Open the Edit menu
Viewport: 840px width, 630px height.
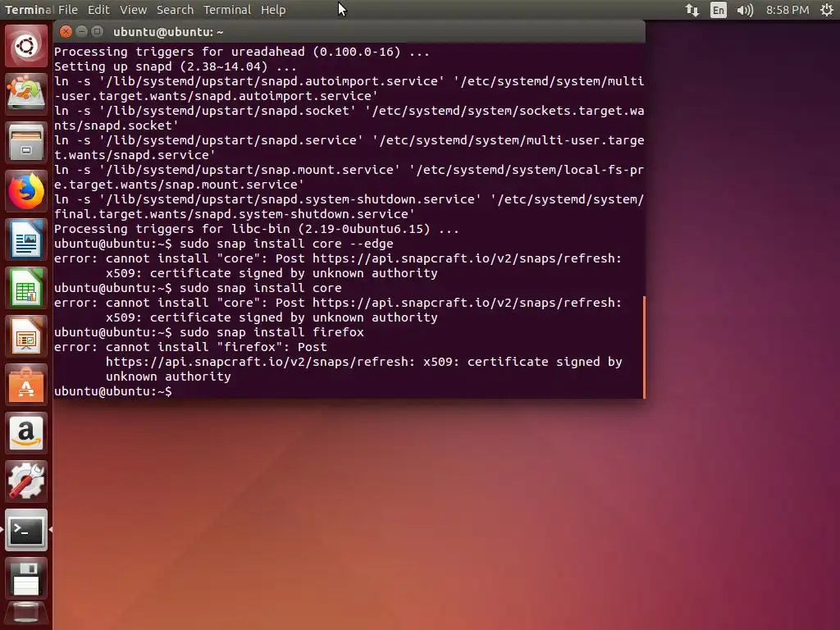click(98, 10)
